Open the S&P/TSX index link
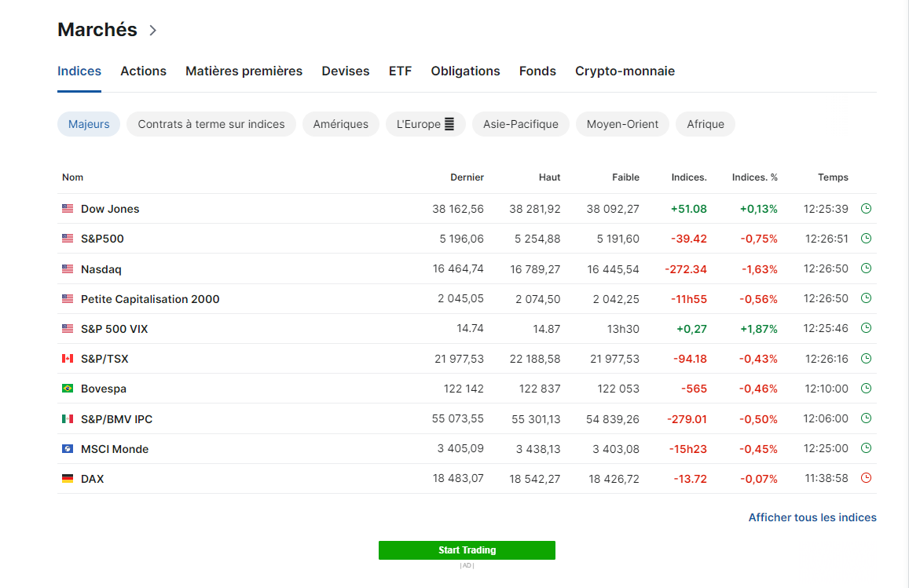Screen dimensions: 909x588 (x=105, y=360)
